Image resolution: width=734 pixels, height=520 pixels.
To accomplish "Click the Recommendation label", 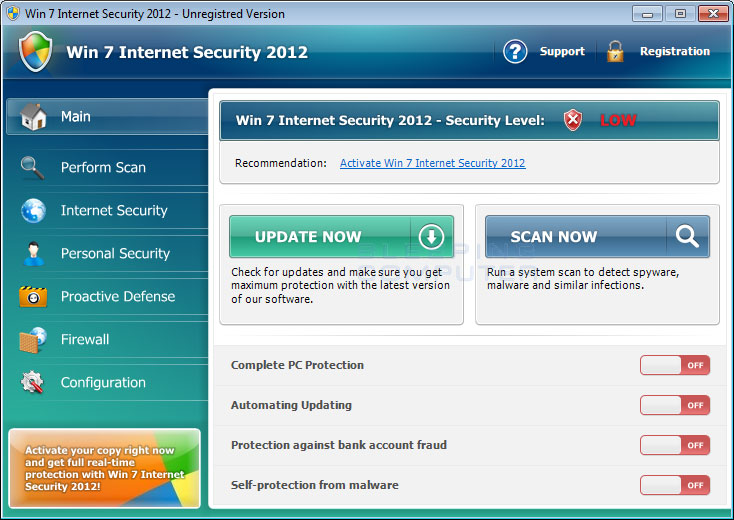I will 281,163.
